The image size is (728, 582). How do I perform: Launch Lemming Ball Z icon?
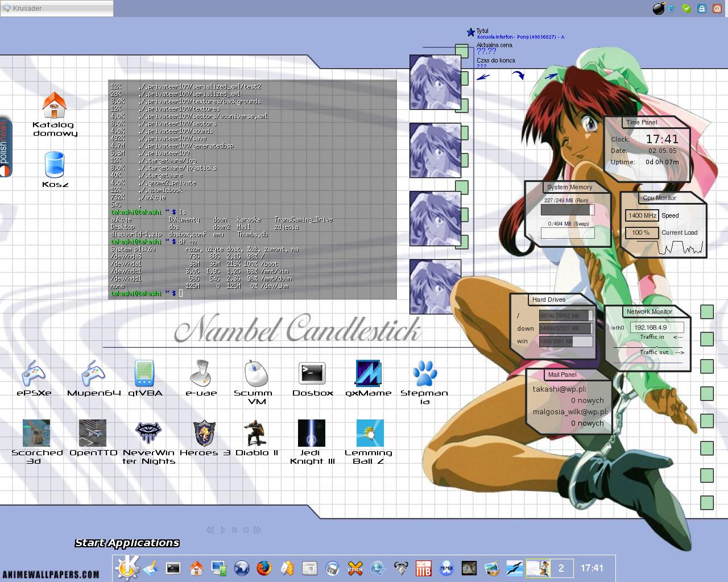(370, 433)
